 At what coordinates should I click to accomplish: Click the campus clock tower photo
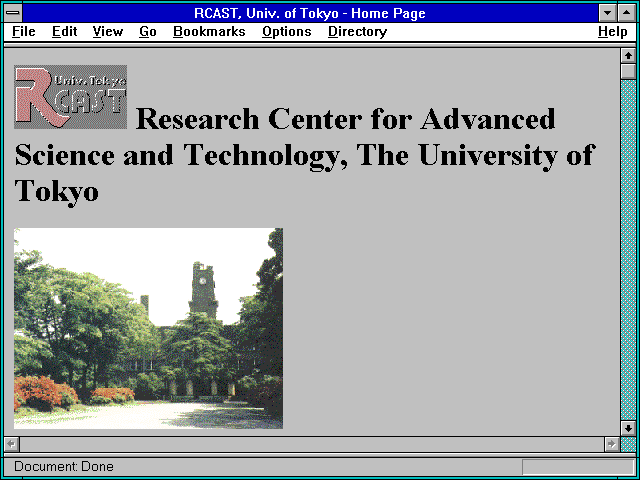148,328
